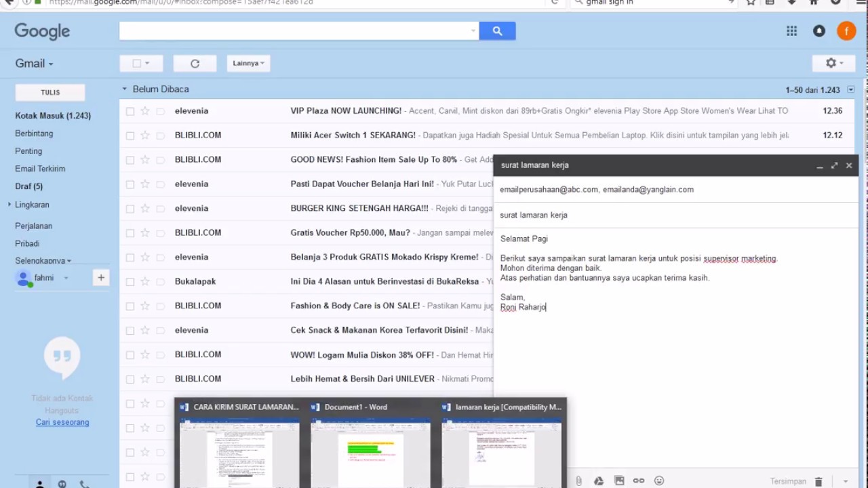Open the Hangouts phone calls tab
Viewport: 868px width, 488px height.
[x=84, y=483]
